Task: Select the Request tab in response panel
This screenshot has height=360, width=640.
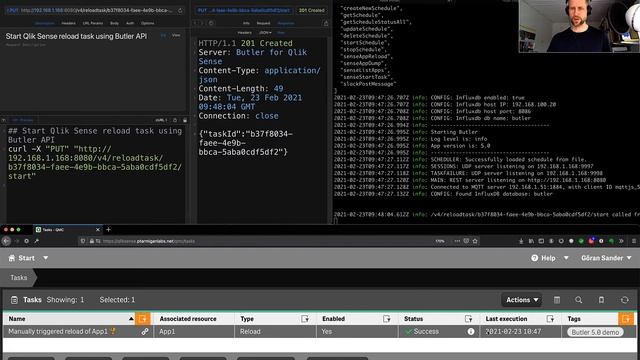Action: (x=263, y=23)
